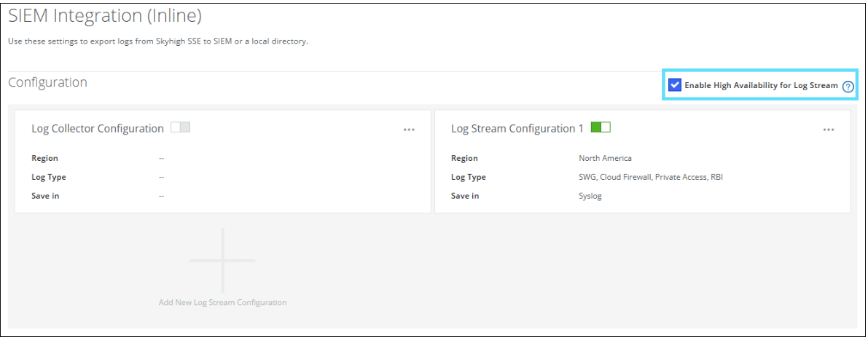Image resolution: width=868 pixels, height=337 pixels.
Task: Click the Configuration section heading
Action: tap(47, 82)
